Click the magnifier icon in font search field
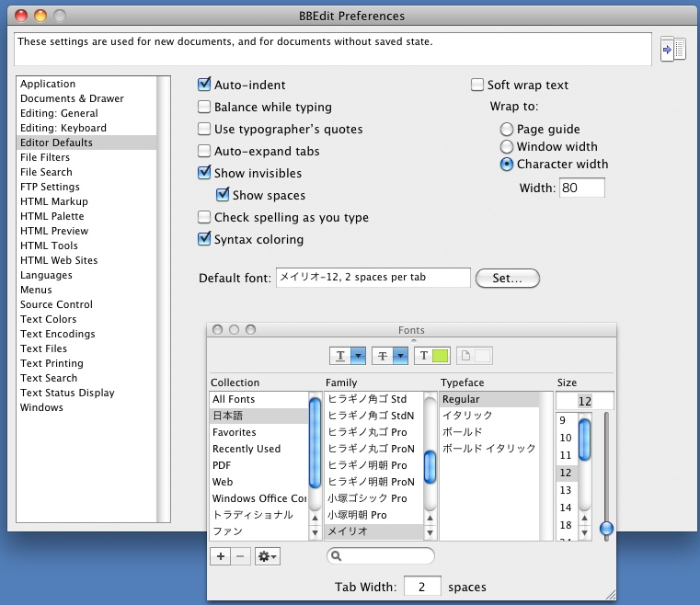 point(337,556)
